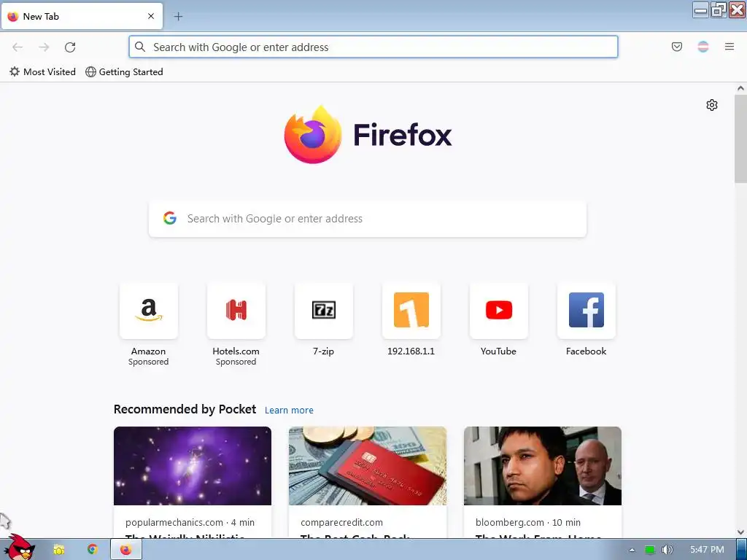Click the bloomberg.com 10 min text
This screenshot has height=560, width=747.
point(528,522)
